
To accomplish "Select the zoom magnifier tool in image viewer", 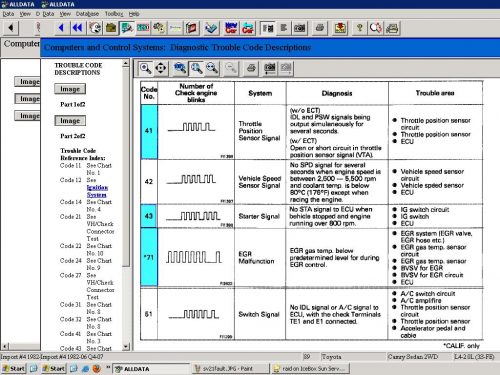I will click(x=145, y=68).
